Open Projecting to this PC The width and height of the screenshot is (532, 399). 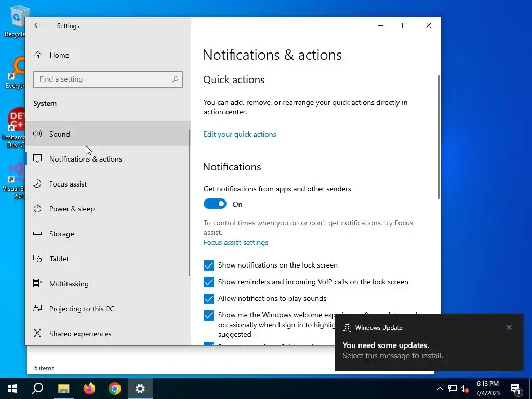(x=108, y=309)
